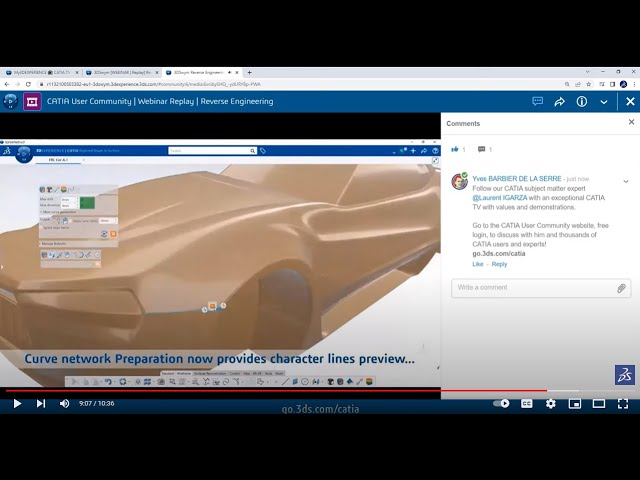Click the thumbs-up like icon in Comments
The image size is (640, 480).
pos(455,149)
